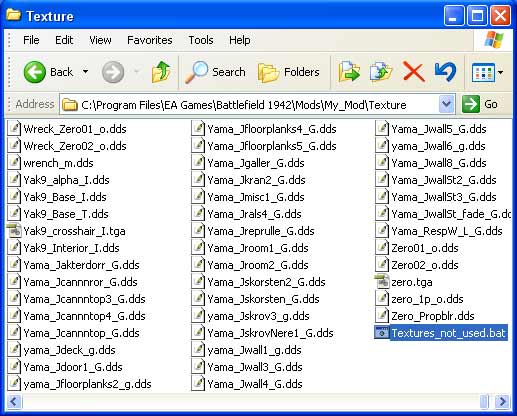
Task: Click the red Delete X icon
Action: [413, 72]
